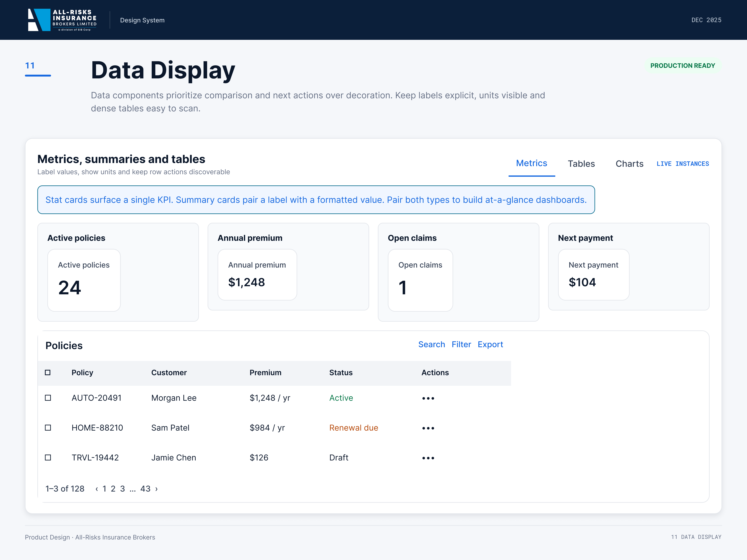Viewport: 747px width, 560px height.
Task: Click the $126 premium cell
Action: pyautogui.click(x=259, y=458)
